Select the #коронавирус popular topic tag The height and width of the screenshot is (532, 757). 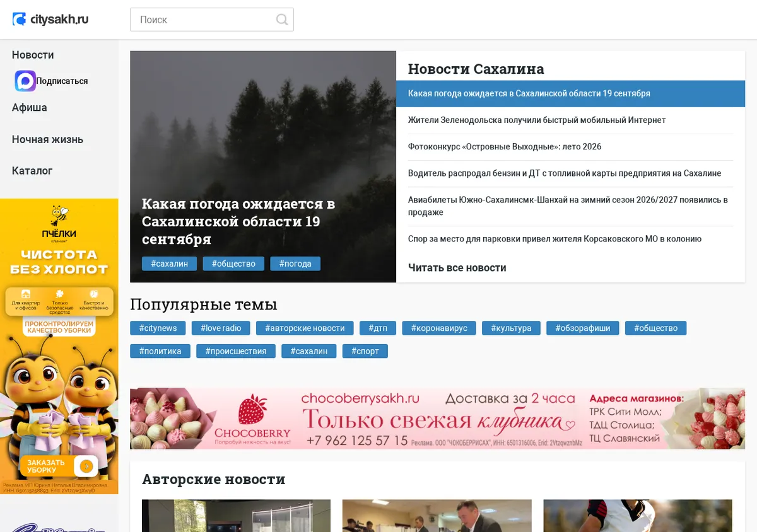(439, 328)
